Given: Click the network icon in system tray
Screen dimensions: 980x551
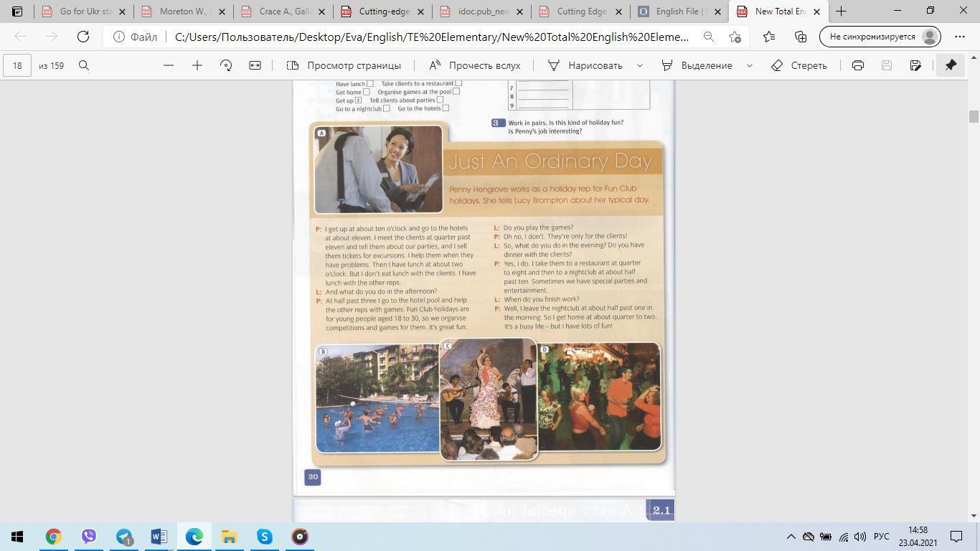Looking at the screenshot, I should 843,537.
